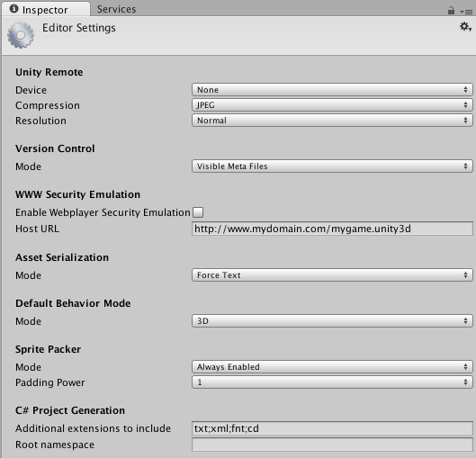This screenshot has height=458, width=476.
Task: Select the Inspector tab
Action: pos(46,9)
